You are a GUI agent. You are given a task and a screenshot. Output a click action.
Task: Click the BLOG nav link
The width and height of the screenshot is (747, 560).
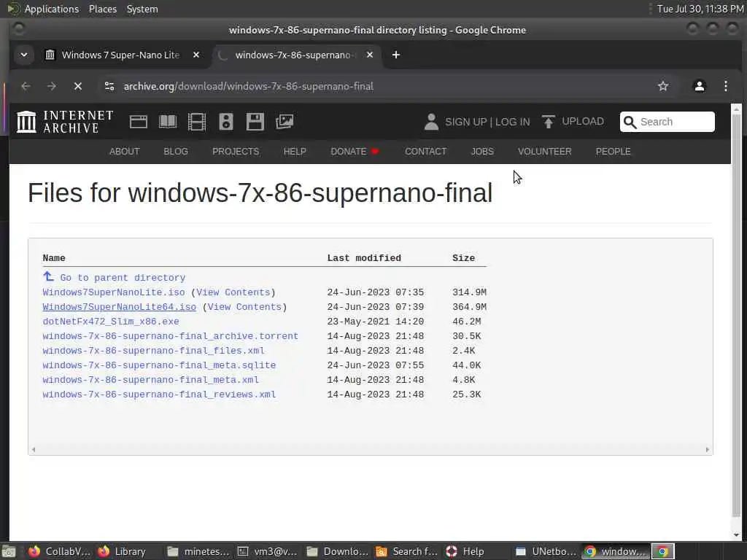tap(176, 152)
